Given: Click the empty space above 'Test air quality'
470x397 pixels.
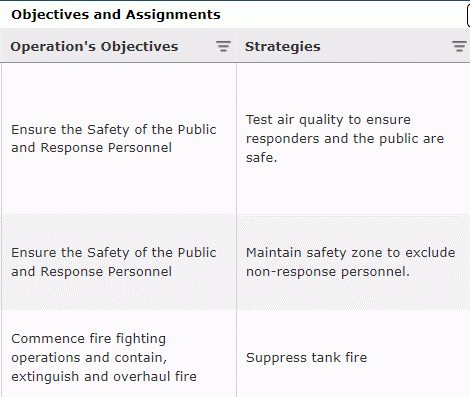Looking at the screenshot, I should click(x=353, y=88).
